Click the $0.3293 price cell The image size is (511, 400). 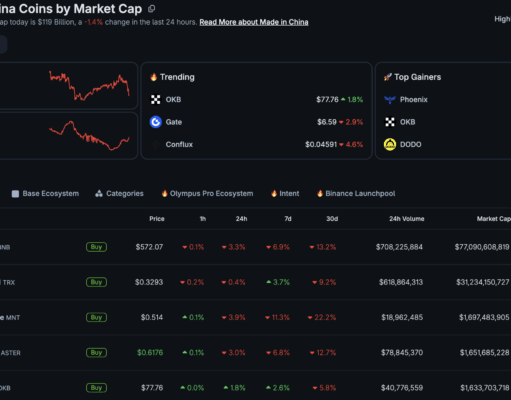(x=149, y=282)
